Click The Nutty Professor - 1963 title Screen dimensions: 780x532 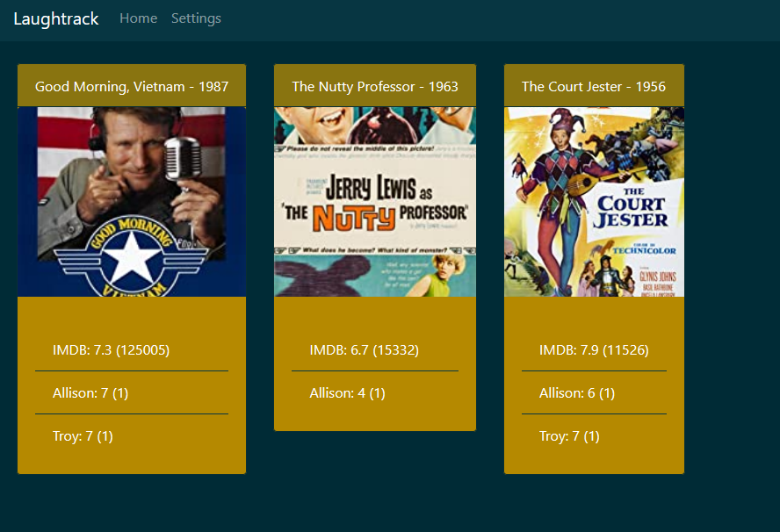coord(375,87)
